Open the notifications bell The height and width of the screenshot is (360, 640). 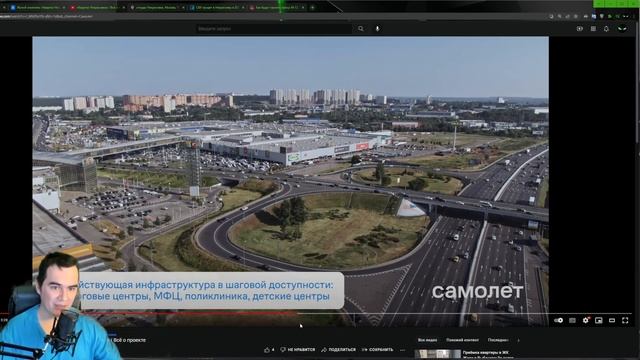coord(606,29)
